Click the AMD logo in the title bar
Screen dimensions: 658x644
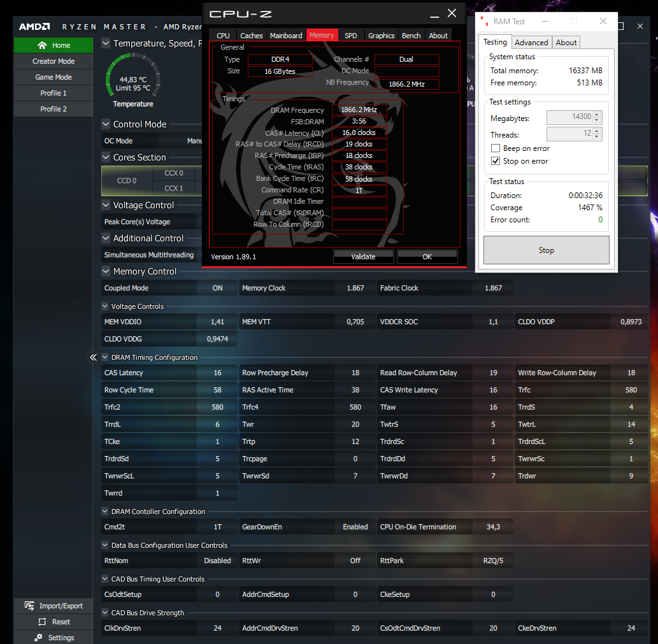pyautogui.click(x=34, y=27)
